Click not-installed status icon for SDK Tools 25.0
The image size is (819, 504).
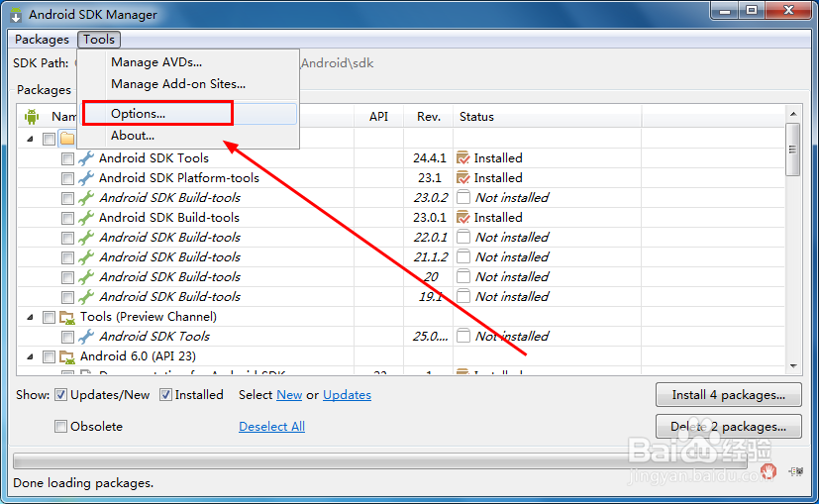coord(462,336)
